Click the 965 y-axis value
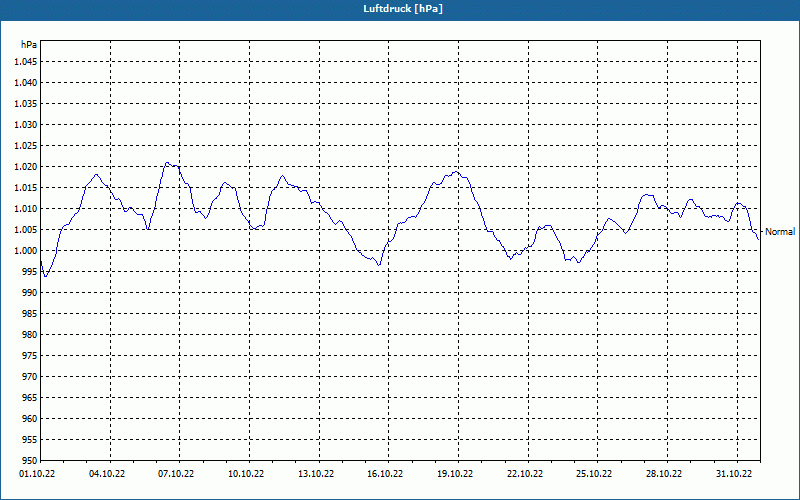The width and height of the screenshot is (800, 500). (x=30, y=397)
